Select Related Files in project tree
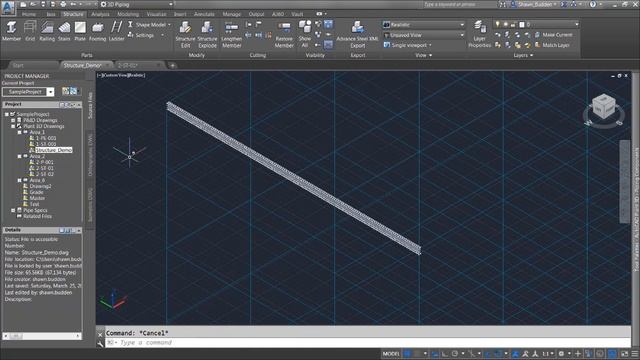640x360 pixels. (37, 216)
